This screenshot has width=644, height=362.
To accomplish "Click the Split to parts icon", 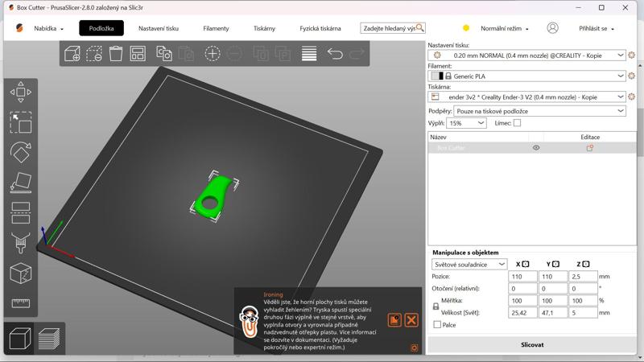I will (283, 54).
